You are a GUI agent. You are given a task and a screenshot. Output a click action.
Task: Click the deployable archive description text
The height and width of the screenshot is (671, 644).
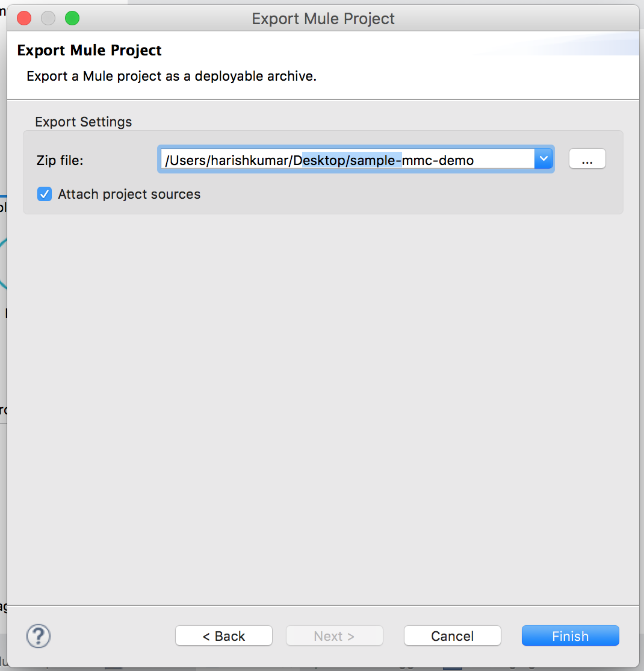pyautogui.click(x=172, y=76)
